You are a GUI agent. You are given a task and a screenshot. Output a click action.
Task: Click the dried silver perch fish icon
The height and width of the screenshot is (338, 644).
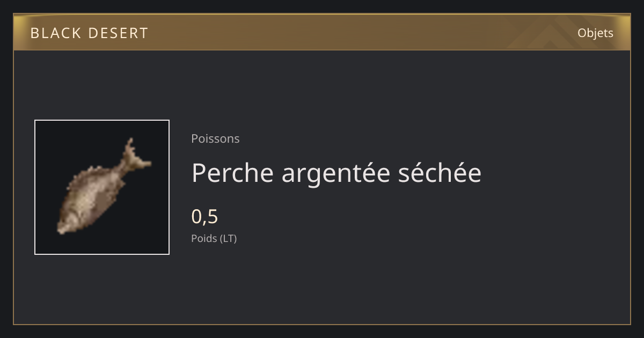pyautogui.click(x=104, y=186)
